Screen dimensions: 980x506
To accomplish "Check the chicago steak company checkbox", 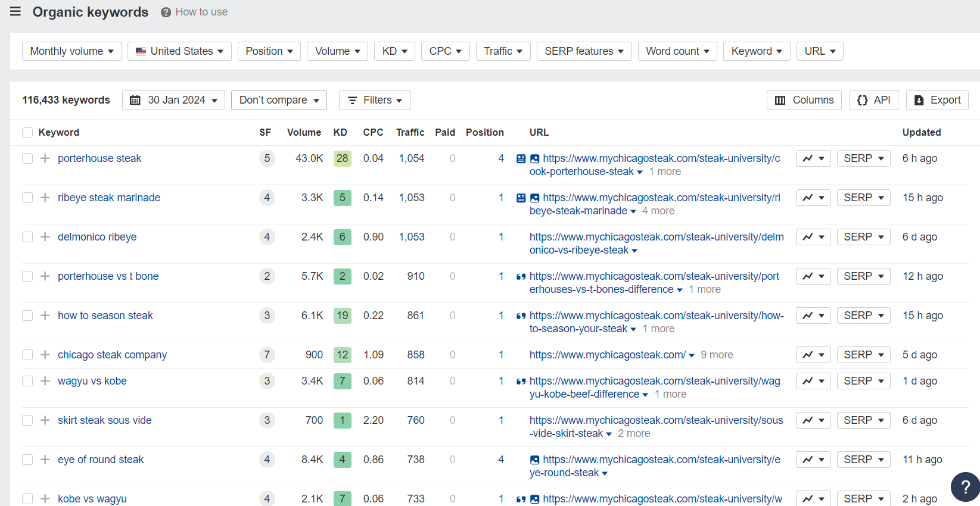I will click(x=27, y=355).
